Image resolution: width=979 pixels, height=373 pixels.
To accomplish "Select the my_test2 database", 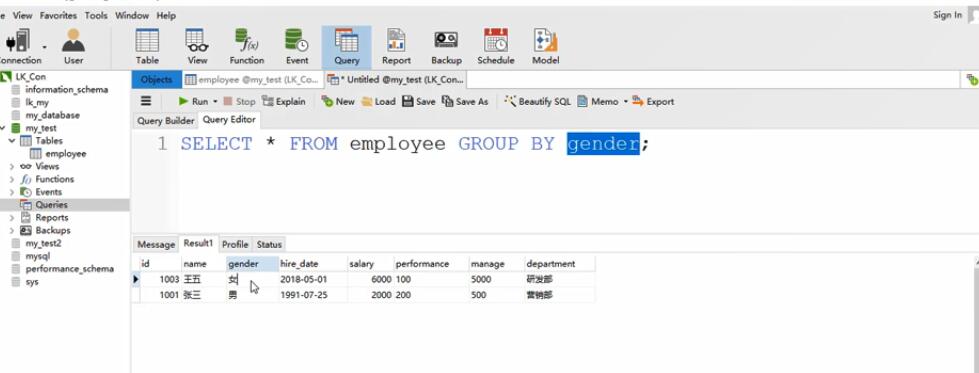I will tap(43, 243).
